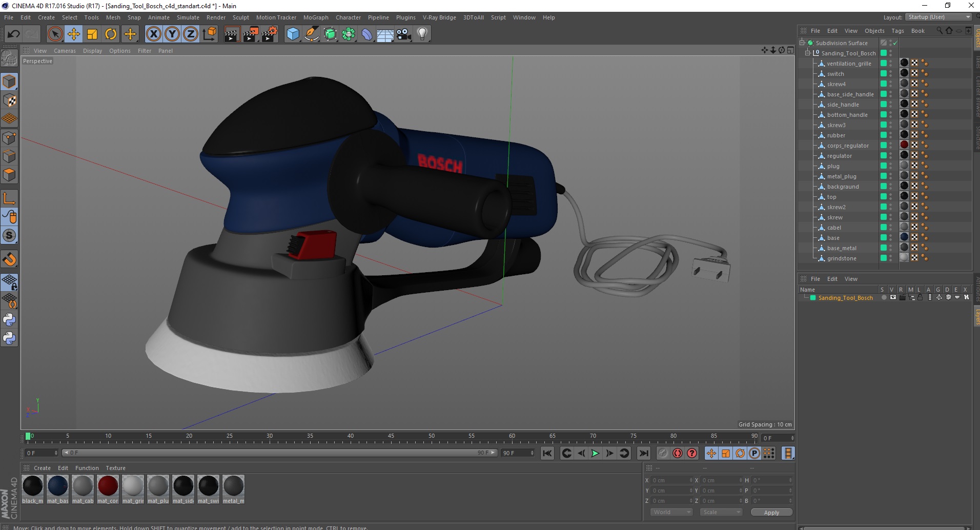
Task: Open Edit Render Settings
Action: 270,34
